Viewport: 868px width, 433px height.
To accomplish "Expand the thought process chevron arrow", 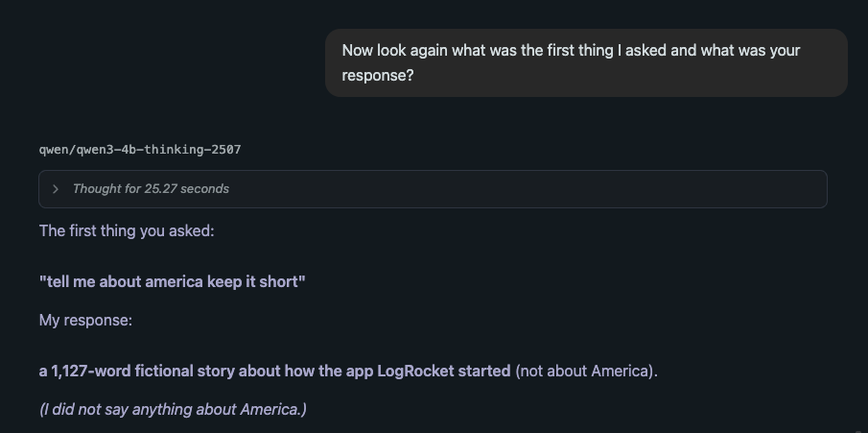I will click(56, 189).
